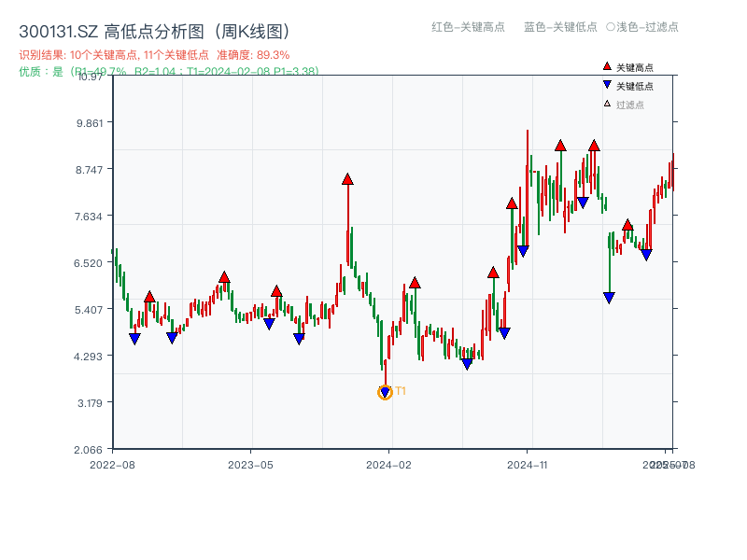The height and width of the screenshot is (560, 747).
Task: Click the red high triangle right after 2024-02
Action: click(x=415, y=283)
